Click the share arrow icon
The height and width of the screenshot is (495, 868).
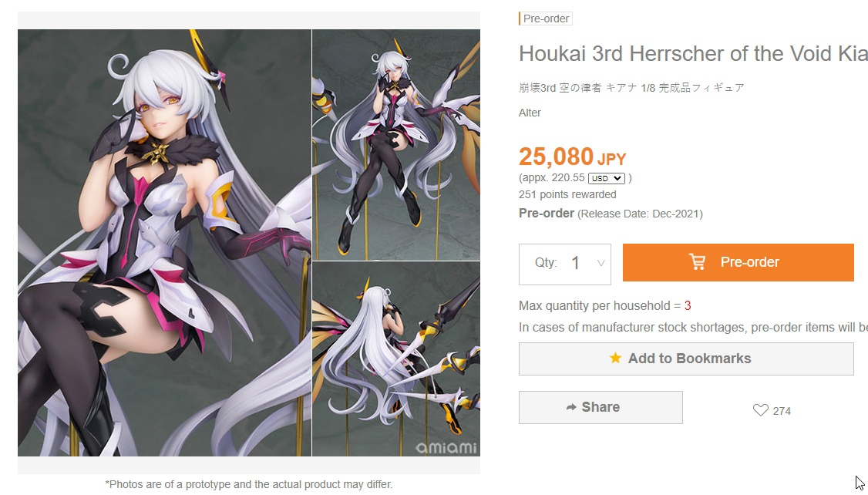571,408
